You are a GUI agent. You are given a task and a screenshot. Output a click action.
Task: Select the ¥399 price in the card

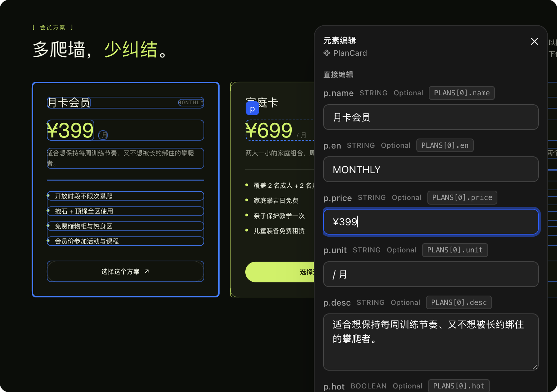point(70,130)
